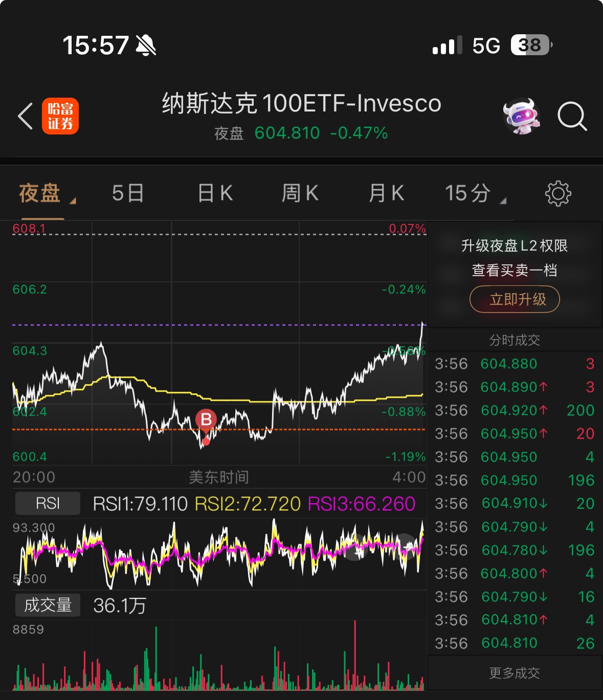
Task: Tap the 分时成交 section header
Action: click(x=515, y=340)
